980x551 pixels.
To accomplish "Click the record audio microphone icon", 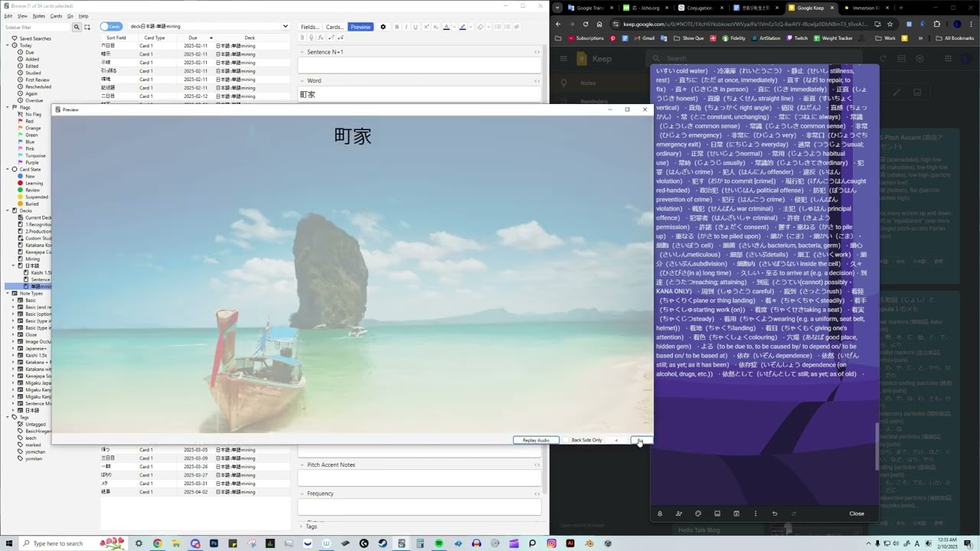I will click(x=312, y=37).
